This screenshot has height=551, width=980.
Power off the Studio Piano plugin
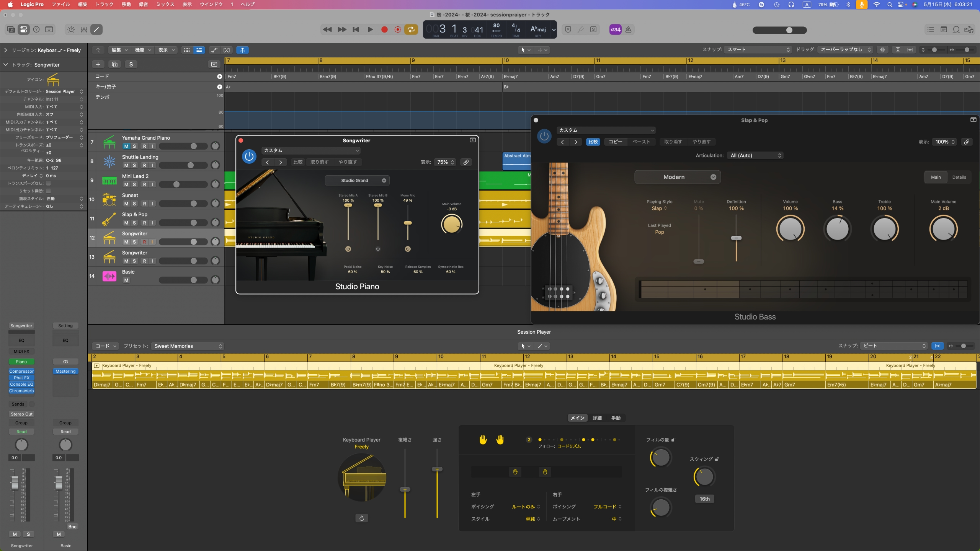(x=249, y=156)
